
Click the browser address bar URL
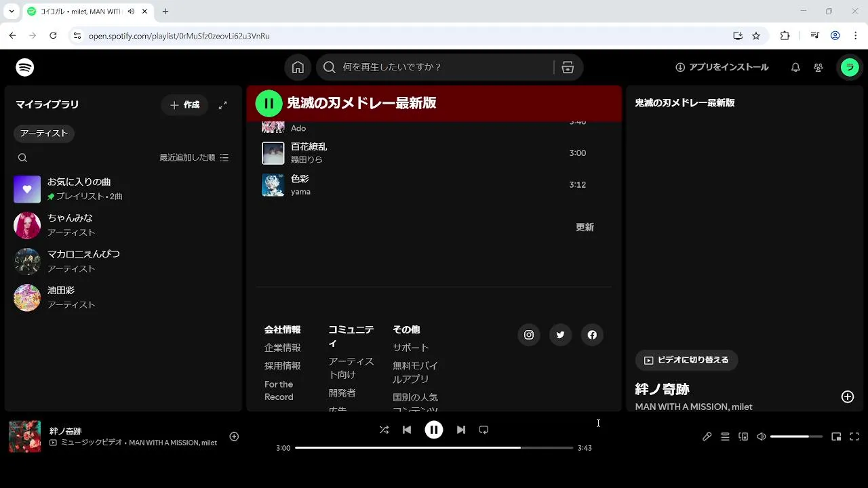(179, 36)
